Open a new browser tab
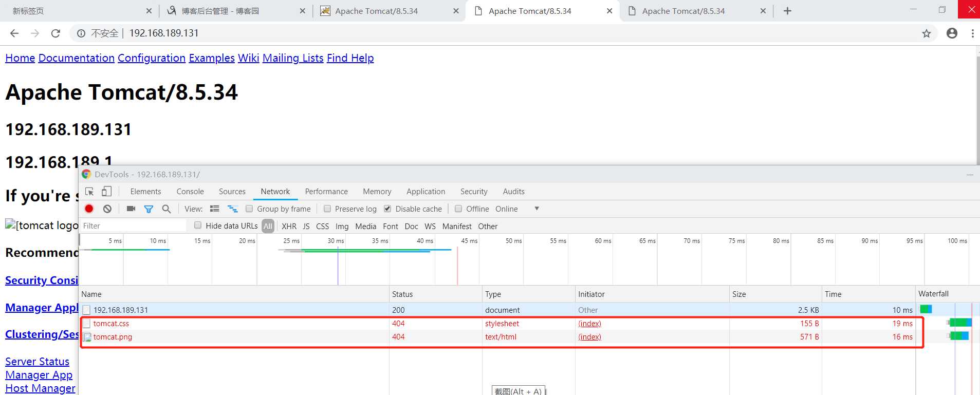This screenshot has width=980, height=395. [787, 11]
